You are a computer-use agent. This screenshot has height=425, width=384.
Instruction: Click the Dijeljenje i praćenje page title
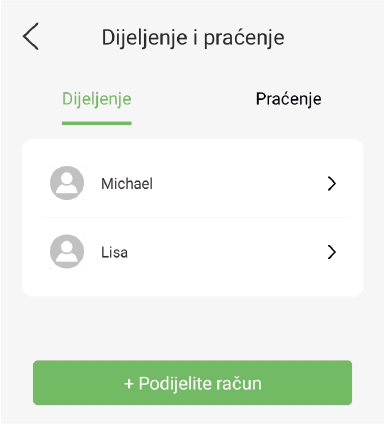coord(193,37)
